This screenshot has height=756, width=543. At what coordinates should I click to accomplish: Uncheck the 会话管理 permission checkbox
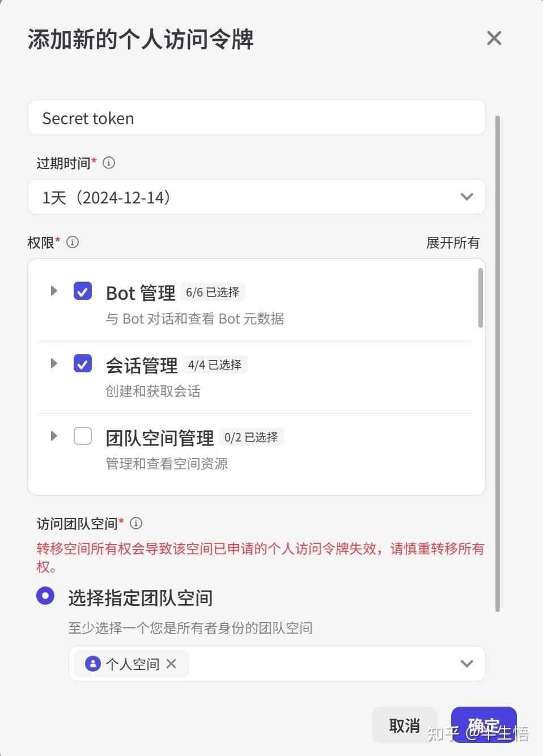click(83, 363)
